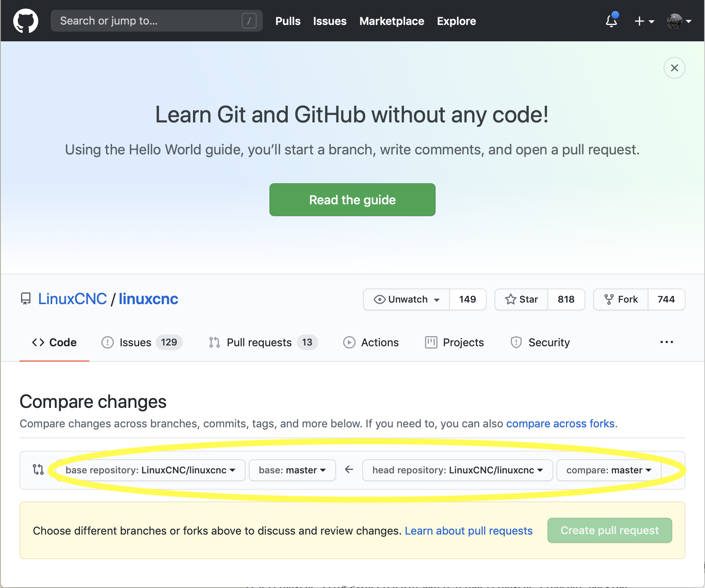This screenshot has width=705, height=588.
Task: Click the repository book icon
Action: tap(26, 299)
